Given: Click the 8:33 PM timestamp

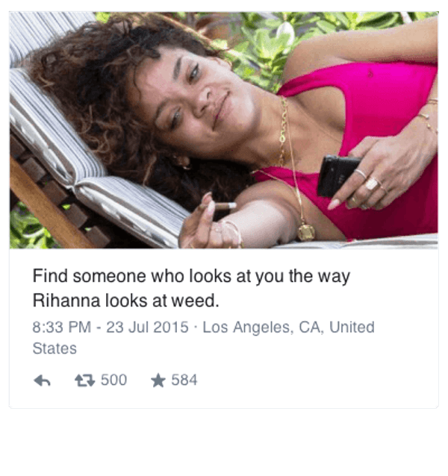Looking at the screenshot, I should click(62, 328).
